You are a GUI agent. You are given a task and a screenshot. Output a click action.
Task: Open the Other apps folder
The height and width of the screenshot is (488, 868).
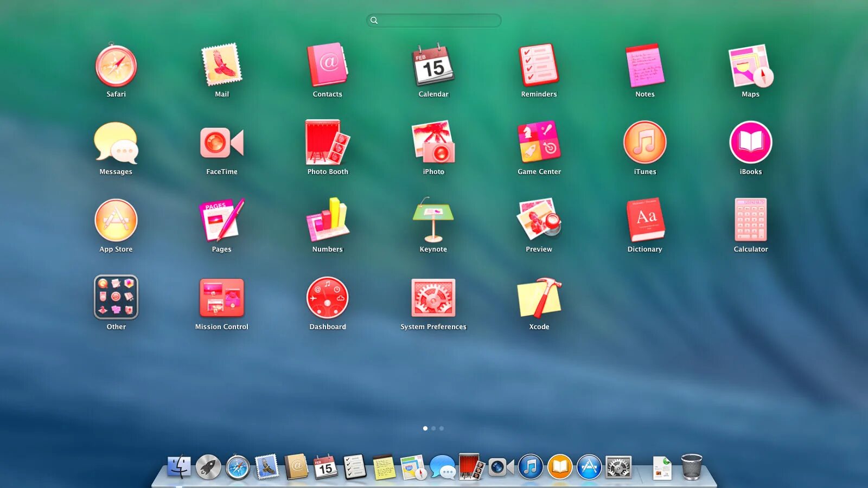(116, 297)
